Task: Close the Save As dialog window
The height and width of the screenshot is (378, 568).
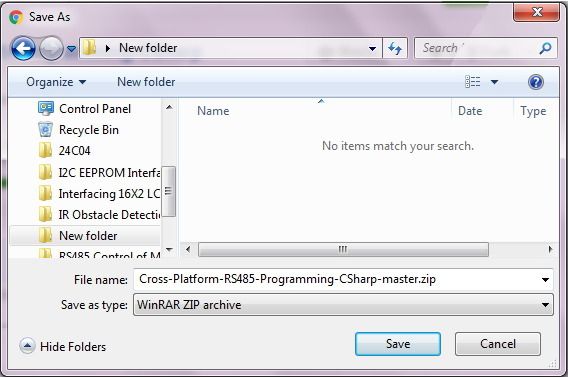Action: click(536, 12)
